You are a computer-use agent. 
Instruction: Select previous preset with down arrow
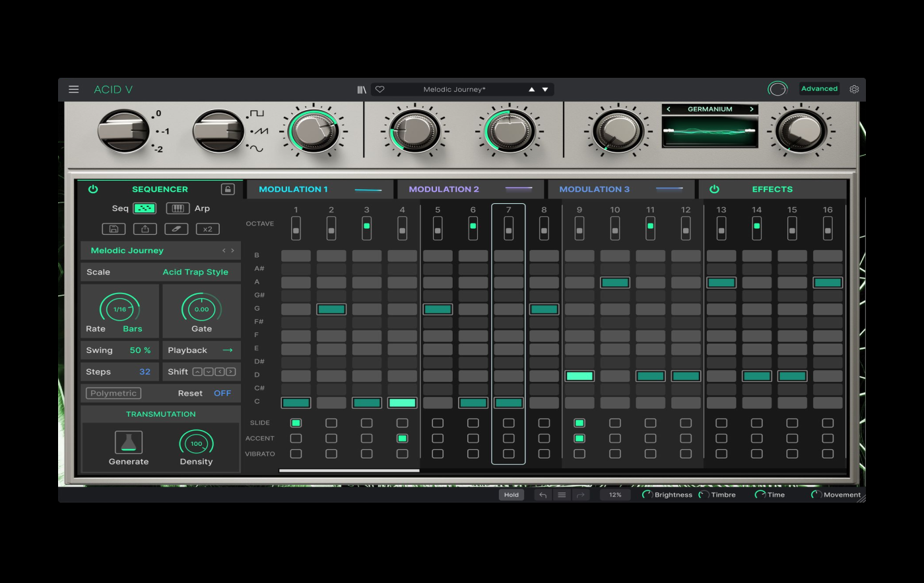(545, 90)
